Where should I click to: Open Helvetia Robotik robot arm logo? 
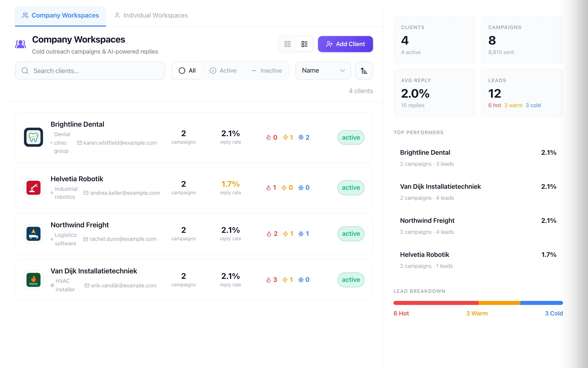point(33,188)
